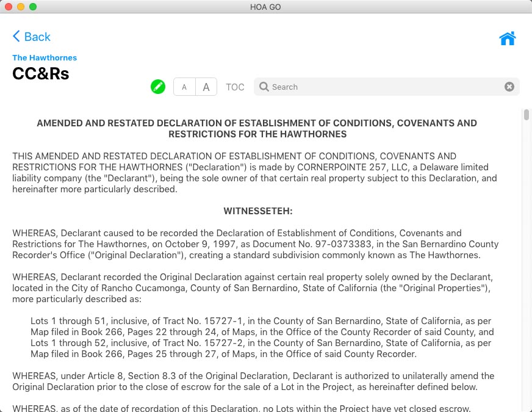The height and width of the screenshot is (412, 532).
Task: Click the vertical scrollbar thumb
Action: point(526,115)
